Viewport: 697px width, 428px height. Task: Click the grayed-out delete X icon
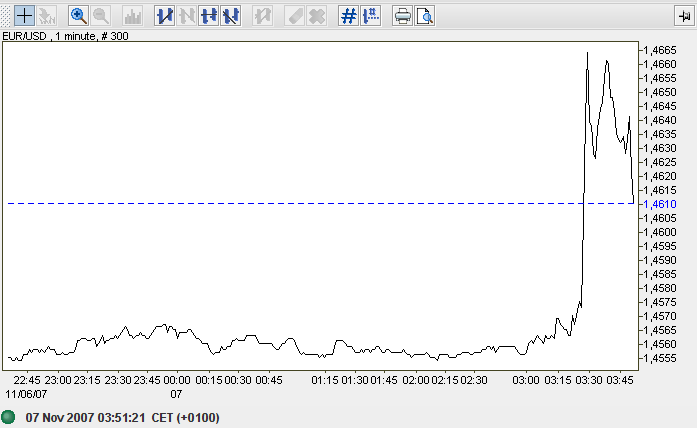(317, 16)
